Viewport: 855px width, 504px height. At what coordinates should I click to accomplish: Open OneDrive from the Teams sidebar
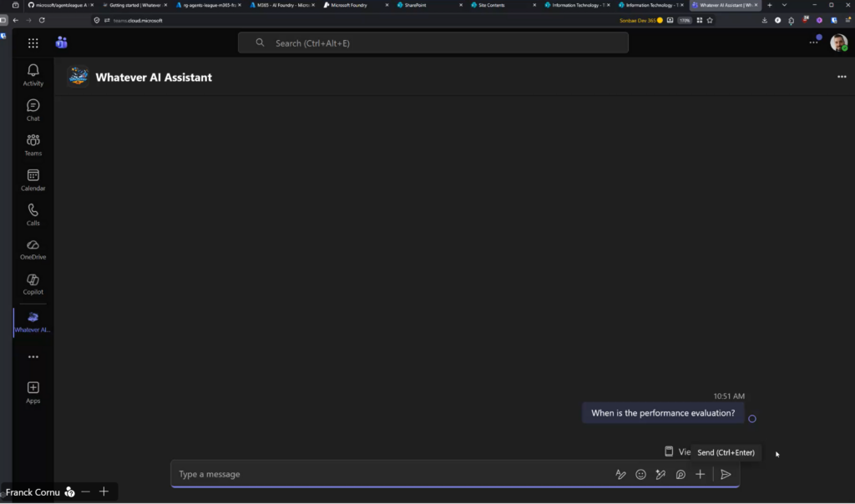[x=33, y=249]
